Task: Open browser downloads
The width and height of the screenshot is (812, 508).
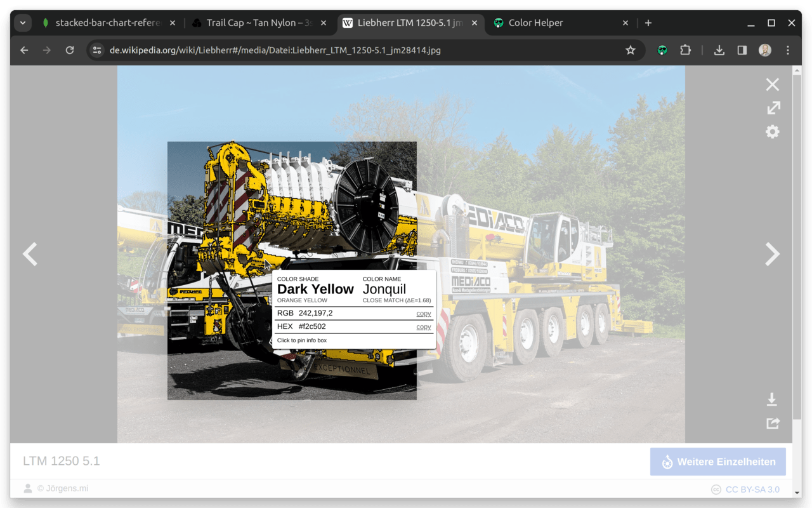Action: pyautogui.click(x=719, y=50)
